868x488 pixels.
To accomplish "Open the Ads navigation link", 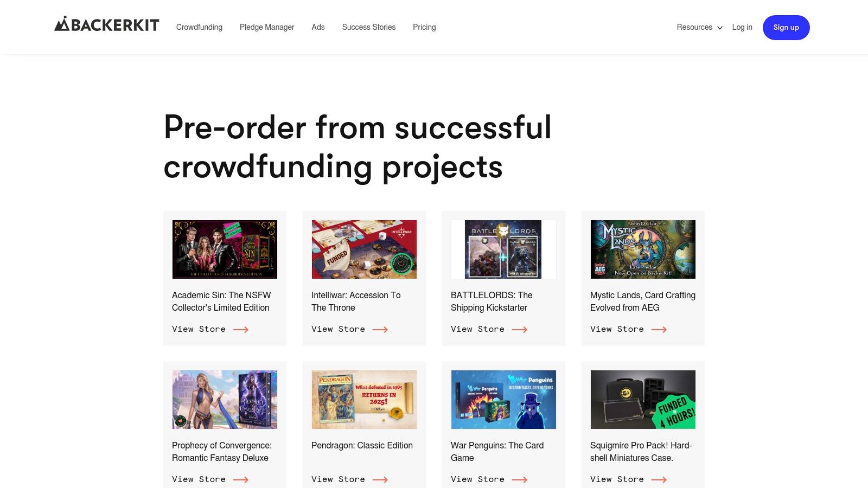I will coord(318,27).
